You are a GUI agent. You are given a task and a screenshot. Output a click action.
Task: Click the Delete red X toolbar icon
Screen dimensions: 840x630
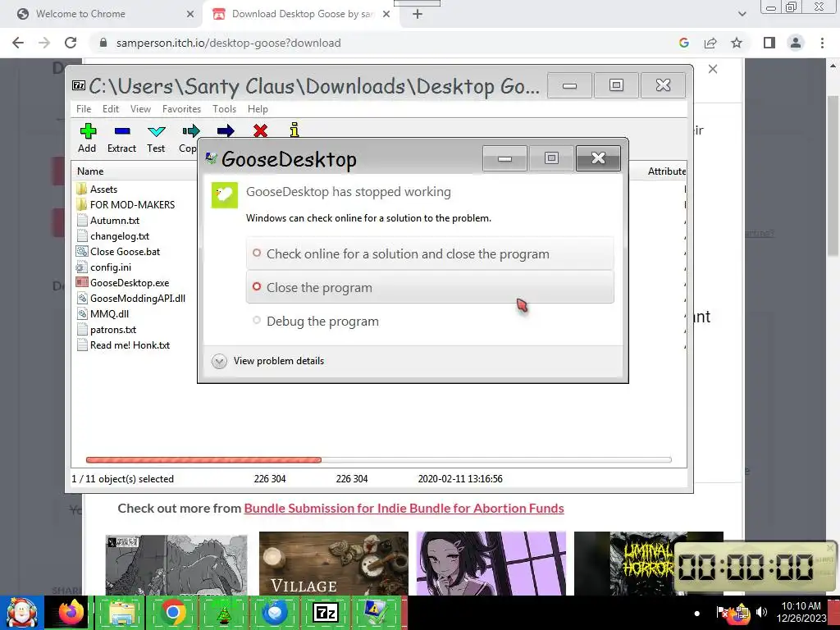coord(260,130)
